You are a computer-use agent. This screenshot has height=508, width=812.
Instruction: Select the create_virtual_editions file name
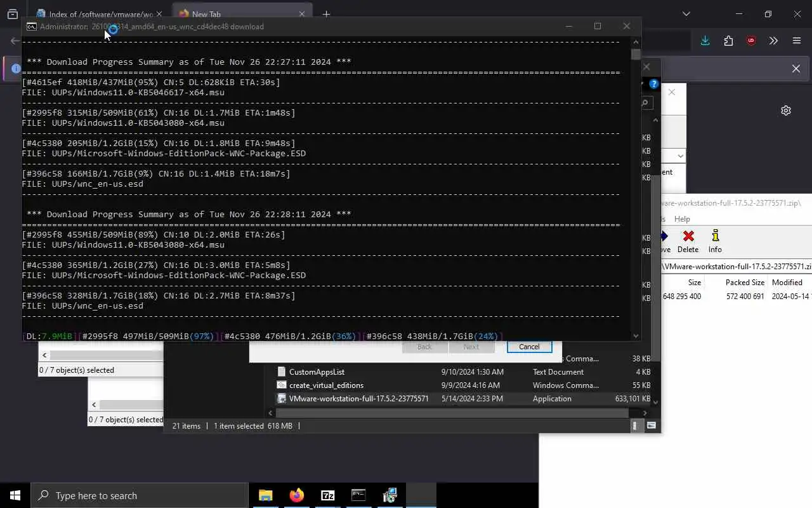pos(326,385)
